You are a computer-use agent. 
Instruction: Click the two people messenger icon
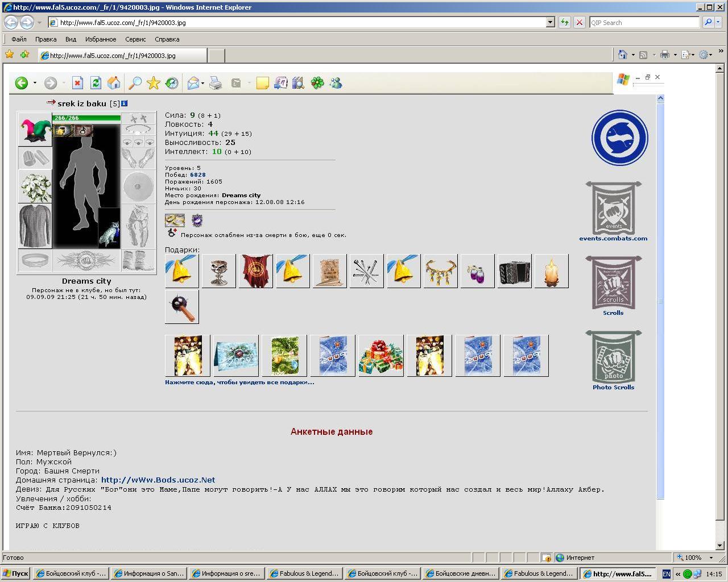pyautogui.click(x=336, y=83)
